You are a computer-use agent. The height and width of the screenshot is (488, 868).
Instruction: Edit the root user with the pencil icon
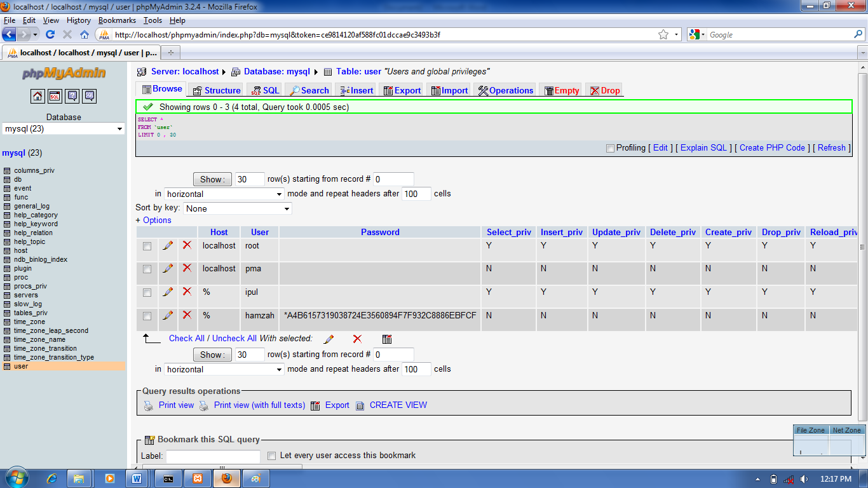click(x=167, y=245)
